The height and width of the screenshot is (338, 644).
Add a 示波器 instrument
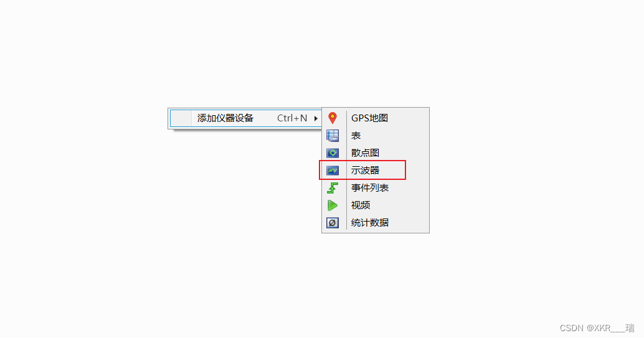tap(376, 170)
